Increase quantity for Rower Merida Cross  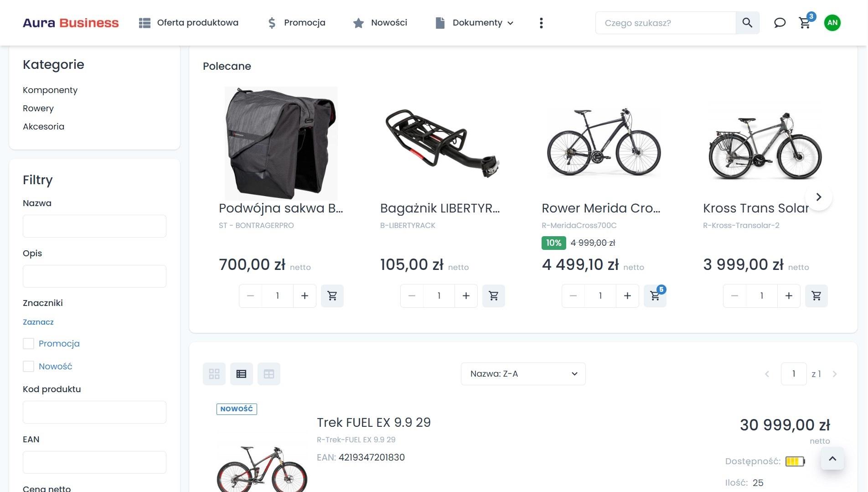coord(627,296)
